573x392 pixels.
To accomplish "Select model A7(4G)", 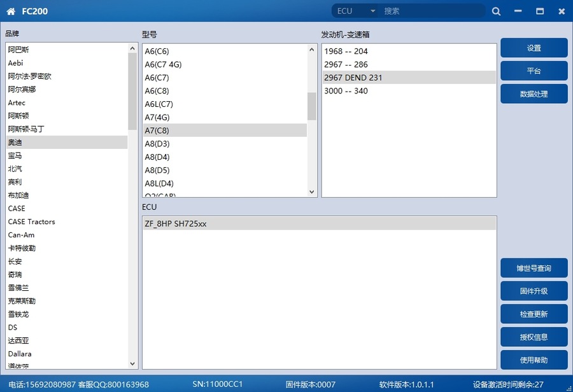I will tap(225, 117).
